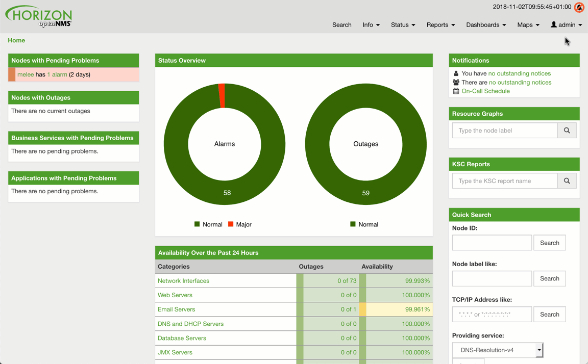Open the Maps menu
The height and width of the screenshot is (364, 588).
point(528,24)
